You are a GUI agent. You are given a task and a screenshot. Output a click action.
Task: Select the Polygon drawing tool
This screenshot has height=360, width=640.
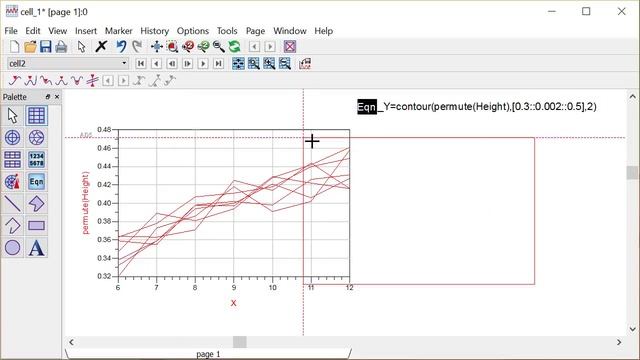point(36,204)
